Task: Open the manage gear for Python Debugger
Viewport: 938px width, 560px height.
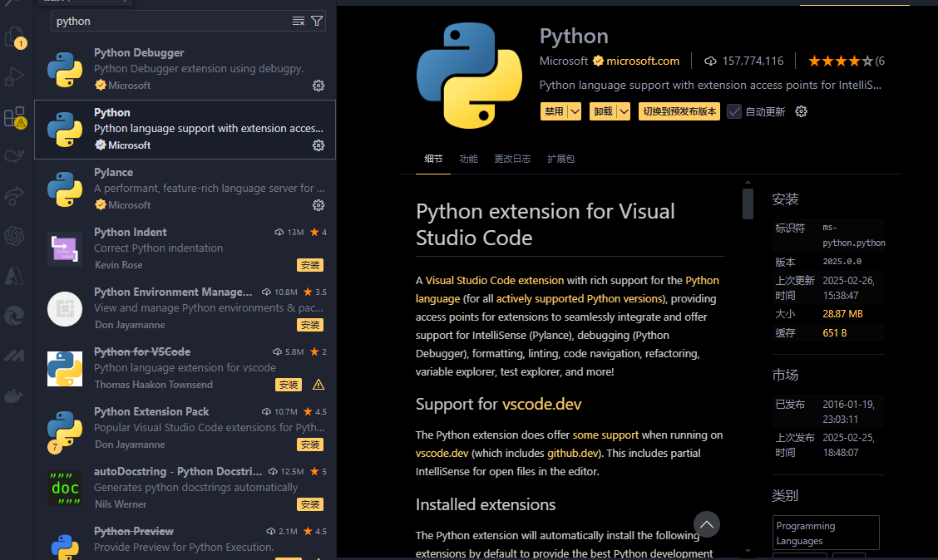Action: 318,86
